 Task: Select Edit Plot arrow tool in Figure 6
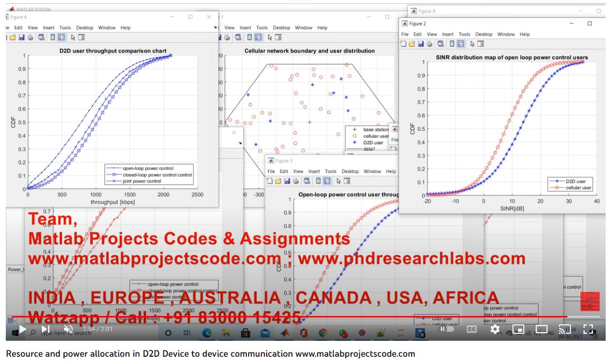[73, 37]
